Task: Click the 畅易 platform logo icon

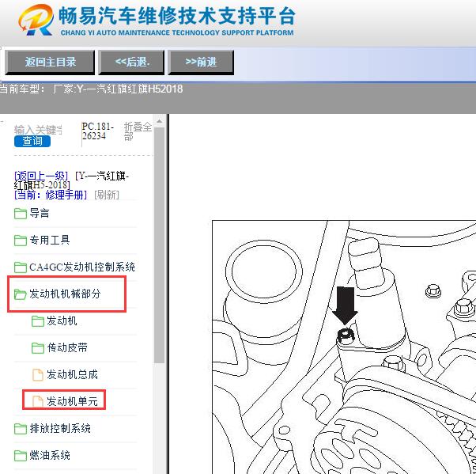Action: (36, 20)
